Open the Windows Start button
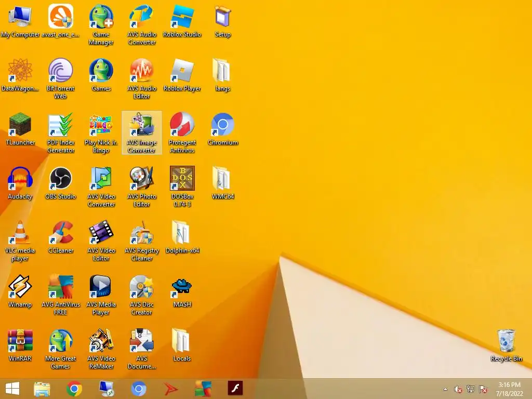The width and height of the screenshot is (532, 399). tap(12, 389)
